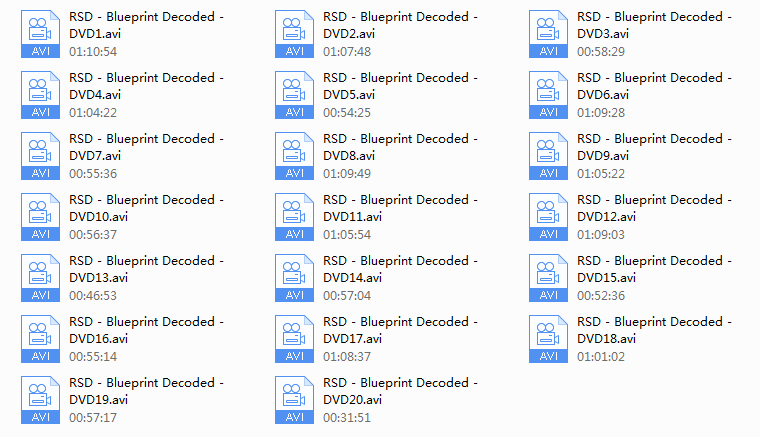Viewport: 760px width, 437px height.
Task: Select the DVD1.avi file icon
Action: pyautogui.click(x=40, y=34)
